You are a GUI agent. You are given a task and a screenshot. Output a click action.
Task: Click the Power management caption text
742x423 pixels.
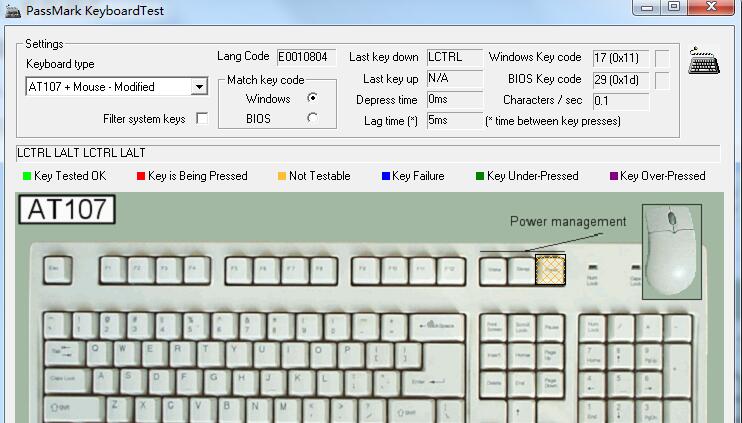click(x=568, y=221)
